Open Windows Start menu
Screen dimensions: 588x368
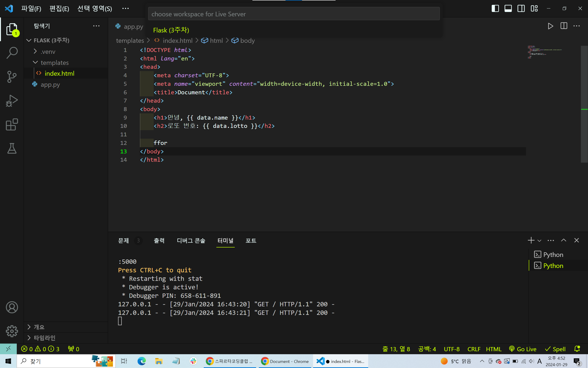[8, 361]
